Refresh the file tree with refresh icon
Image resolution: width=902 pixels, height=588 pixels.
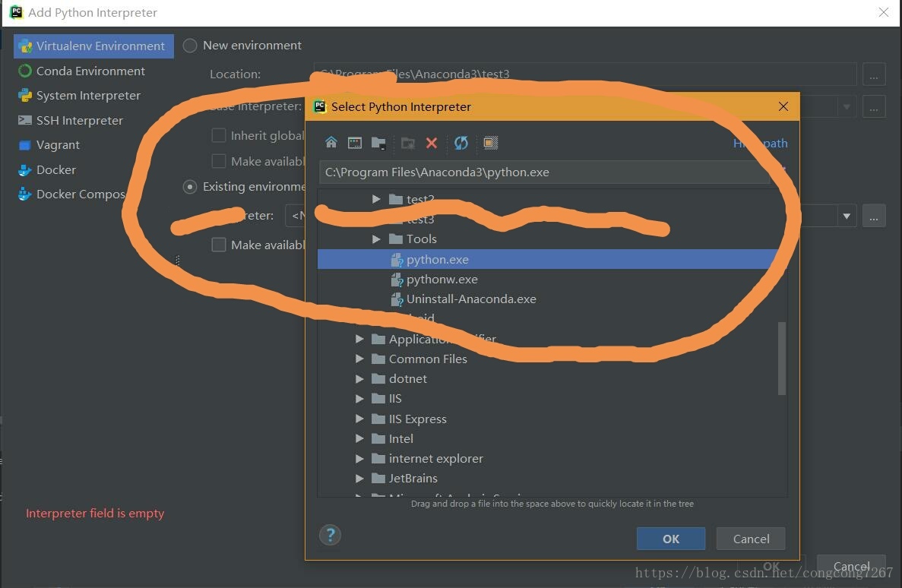[x=460, y=143]
